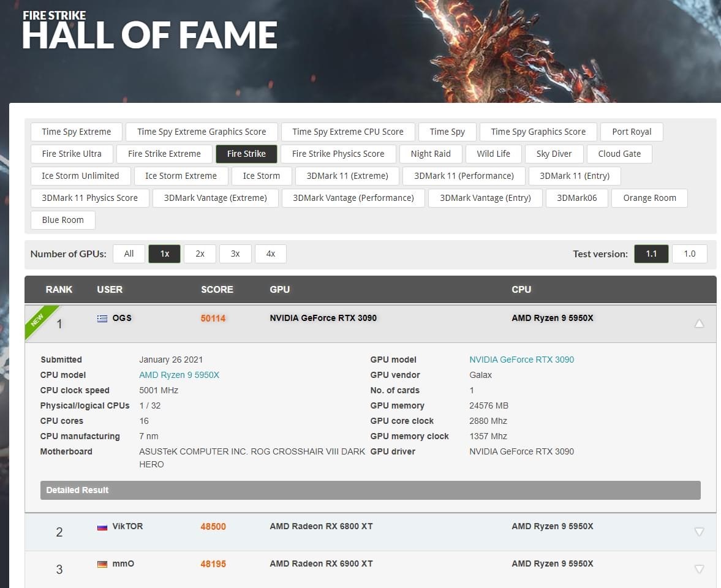Image resolution: width=721 pixels, height=588 pixels.
Task: Click the AMD Radeon RX 6800 XT entry
Action: point(321,526)
